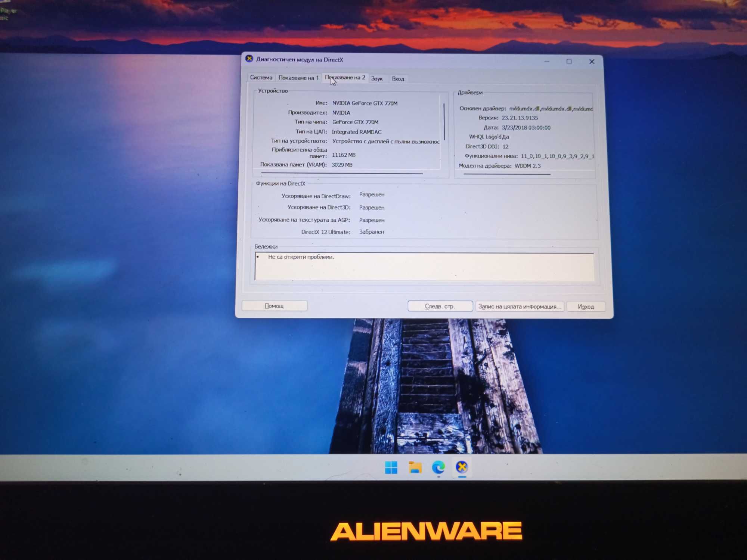Click the Изход button
Image resolution: width=747 pixels, height=560 pixels.
tap(586, 307)
